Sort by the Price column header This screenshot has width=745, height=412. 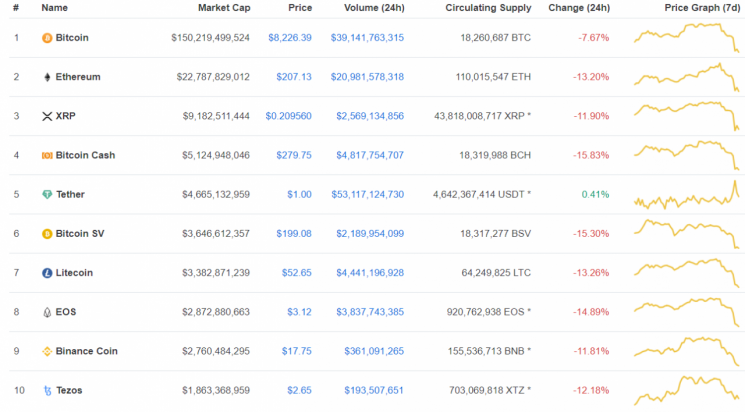(300, 8)
